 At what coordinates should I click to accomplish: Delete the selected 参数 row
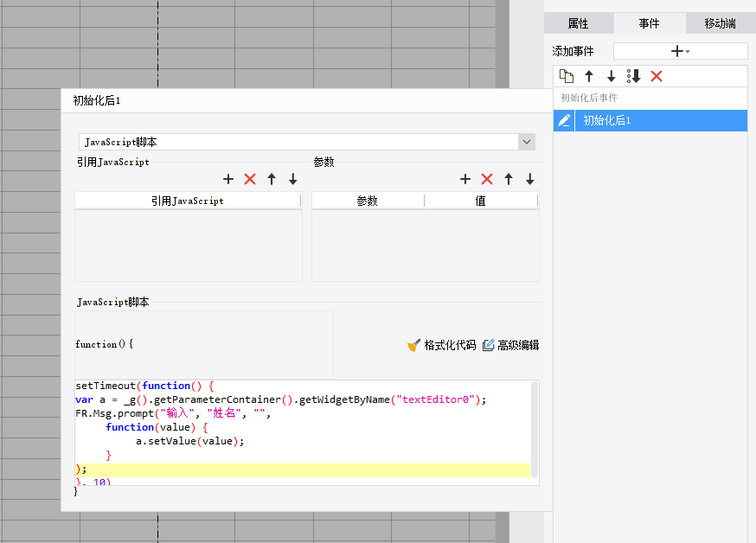pyautogui.click(x=487, y=179)
